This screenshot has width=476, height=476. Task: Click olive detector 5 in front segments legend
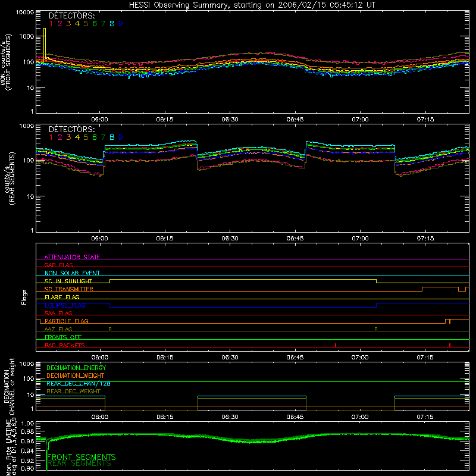[x=86, y=23]
